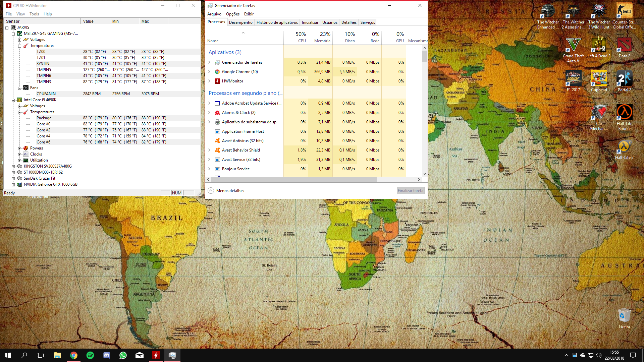
Task: Open Spotify from the taskbar
Action: coord(90,355)
